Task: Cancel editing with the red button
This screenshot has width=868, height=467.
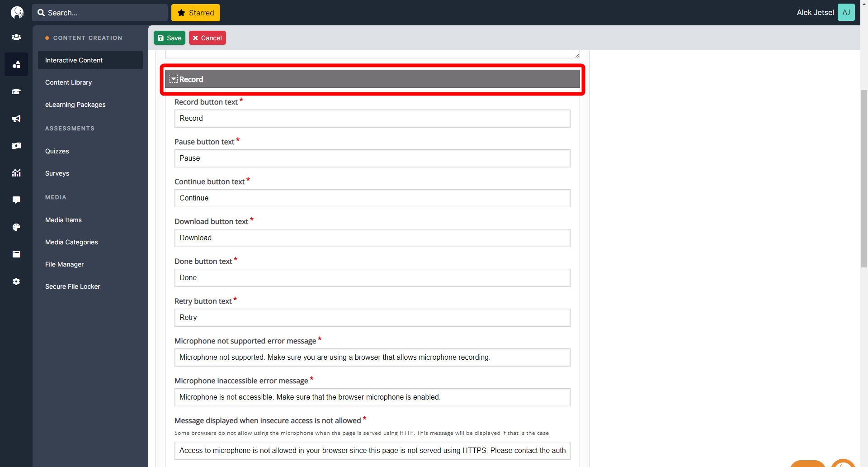Action: [x=208, y=38]
